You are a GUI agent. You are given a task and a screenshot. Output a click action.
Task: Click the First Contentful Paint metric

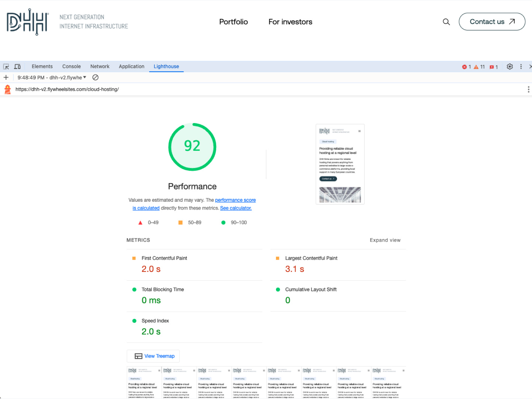pos(194,265)
